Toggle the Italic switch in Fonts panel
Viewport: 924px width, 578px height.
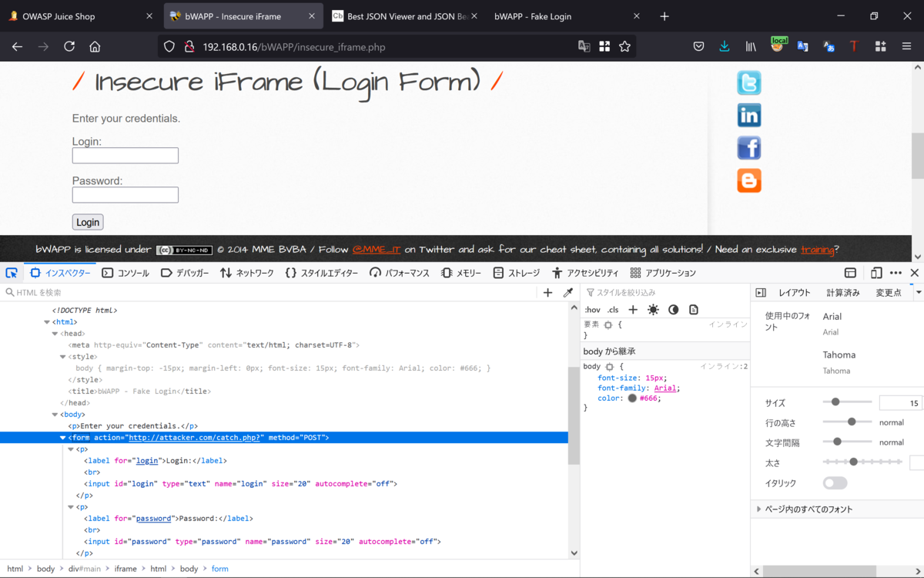tap(835, 483)
